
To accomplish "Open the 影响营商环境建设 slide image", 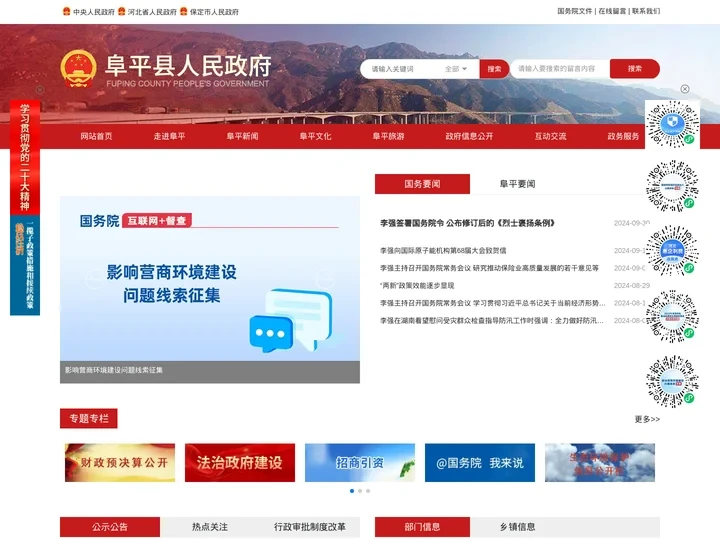I will pyautogui.click(x=210, y=279).
